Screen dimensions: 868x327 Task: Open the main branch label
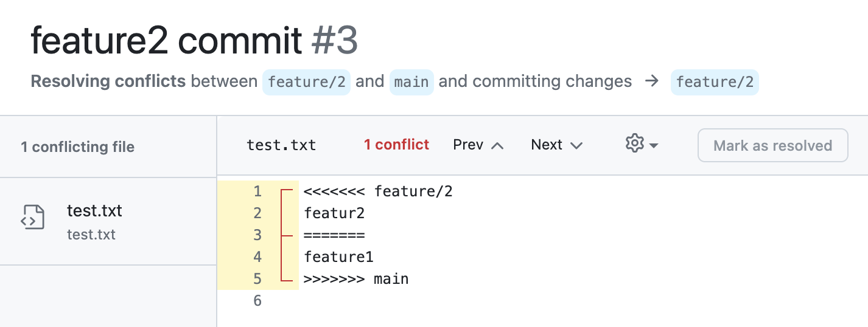pos(411,81)
